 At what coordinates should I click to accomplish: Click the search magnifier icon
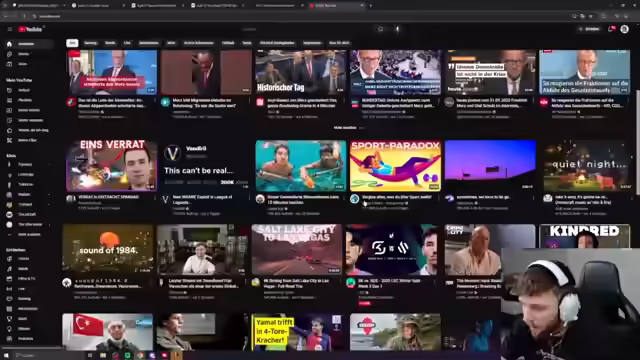[x=380, y=29]
